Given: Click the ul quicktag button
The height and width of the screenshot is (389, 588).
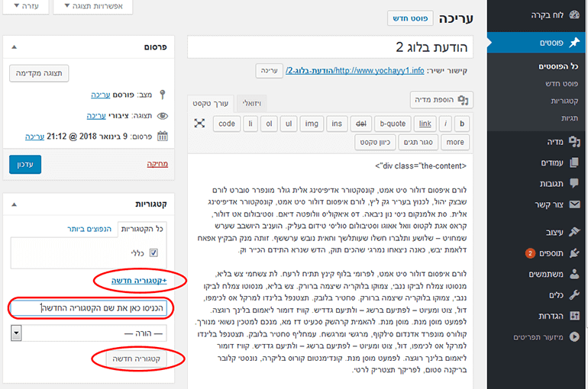Looking at the screenshot, I should click(x=289, y=124).
